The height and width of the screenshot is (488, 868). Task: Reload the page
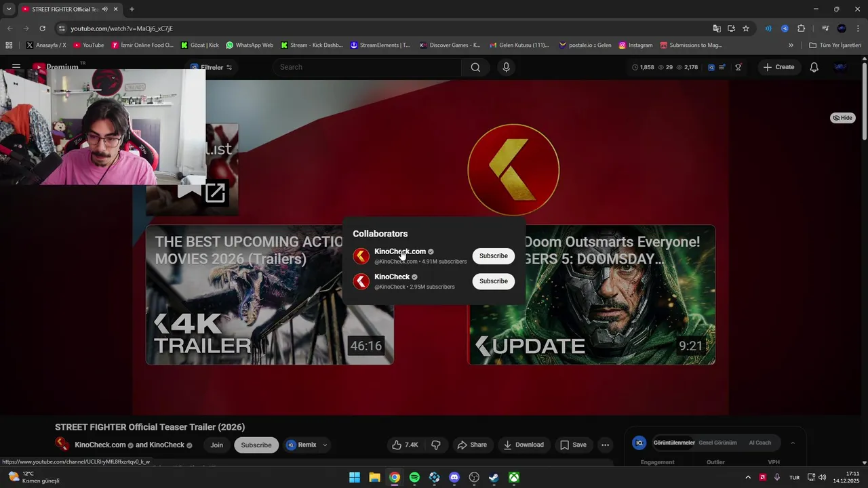[x=42, y=28]
